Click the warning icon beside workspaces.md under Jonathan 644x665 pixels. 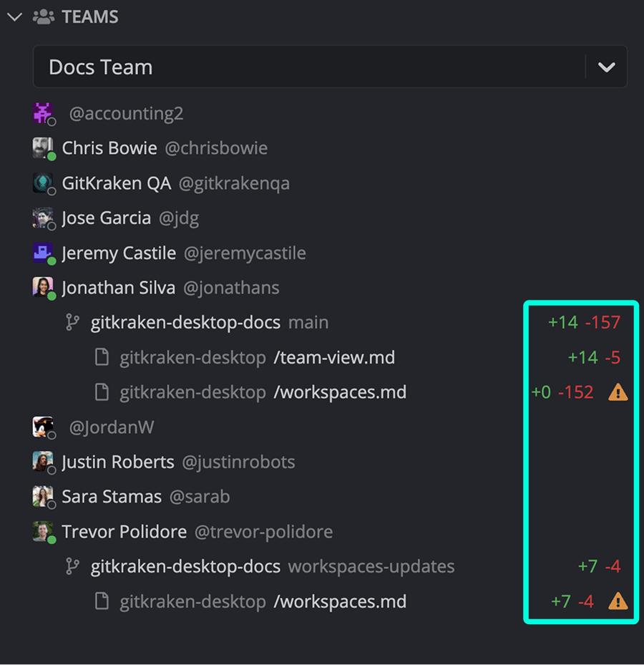(x=617, y=392)
